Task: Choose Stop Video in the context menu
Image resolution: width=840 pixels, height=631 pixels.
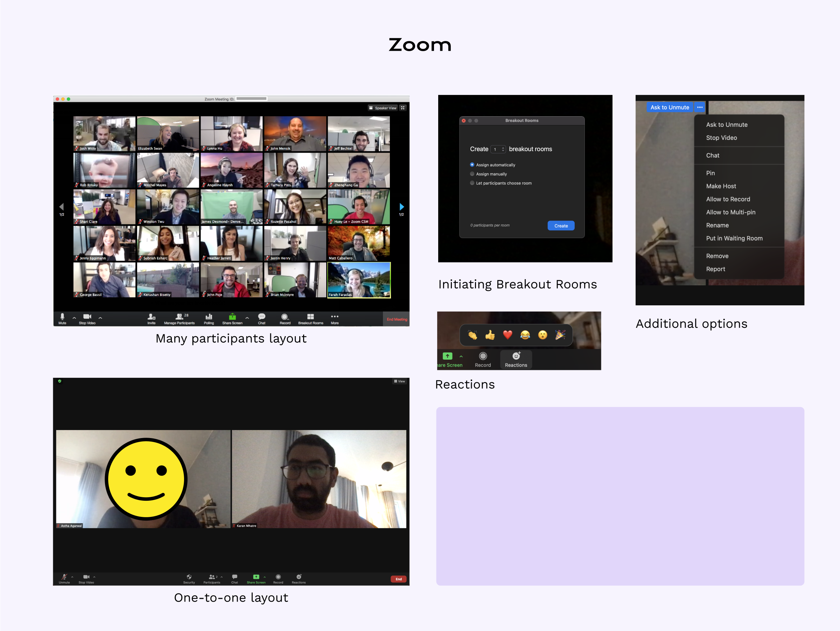Action: point(721,138)
